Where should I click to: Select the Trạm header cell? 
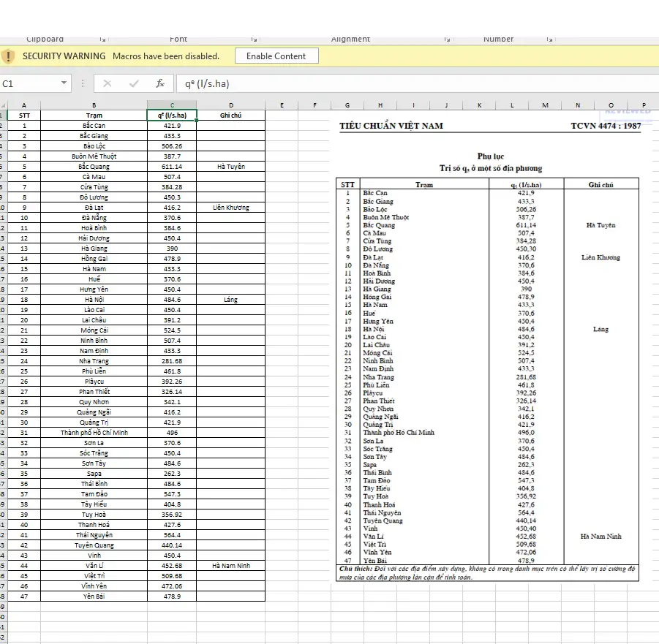coord(94,115)
